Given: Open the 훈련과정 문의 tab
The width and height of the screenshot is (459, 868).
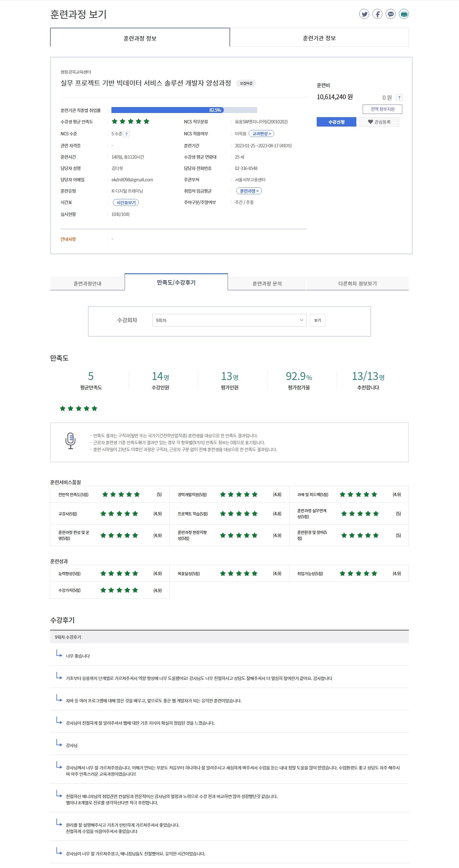Looking at the screenshot, I should (x=267, y=283).
